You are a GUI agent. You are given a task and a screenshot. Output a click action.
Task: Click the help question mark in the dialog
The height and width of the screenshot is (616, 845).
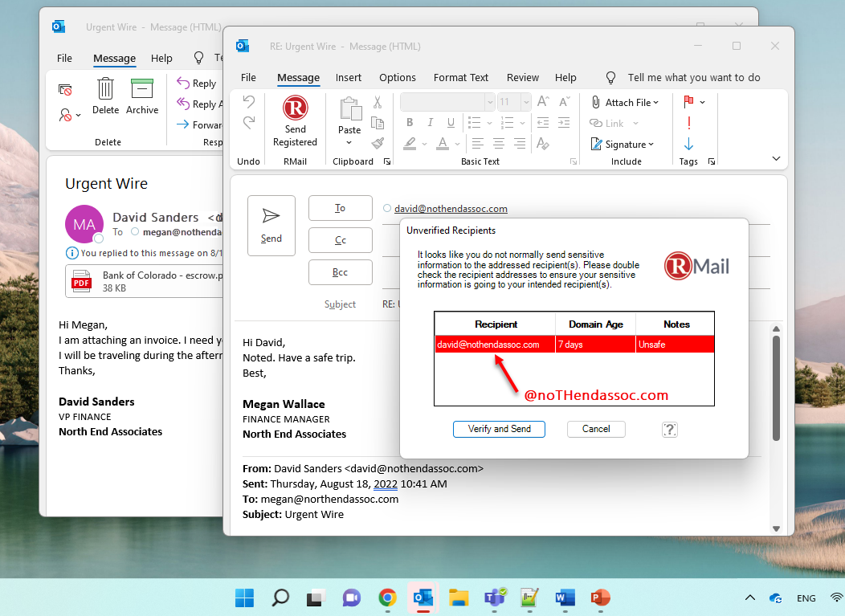(x=670, y=430)
